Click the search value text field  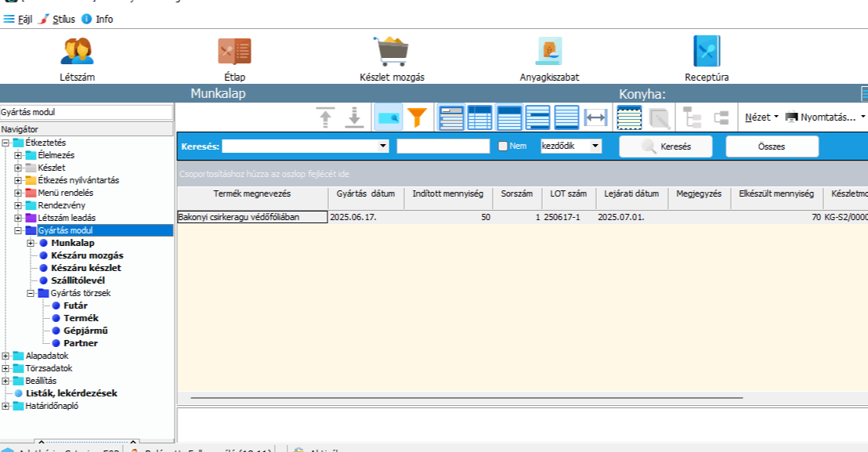tap(443, 146)
